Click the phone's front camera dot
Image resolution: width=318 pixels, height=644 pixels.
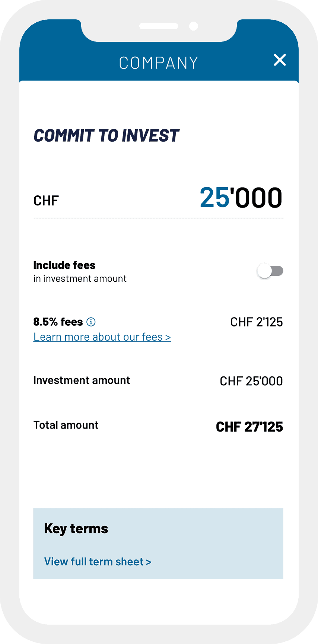pos(194,26)
